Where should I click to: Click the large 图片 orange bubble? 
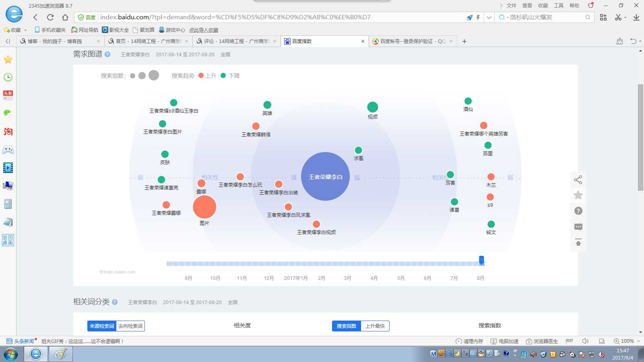click(x=204, y=207)
